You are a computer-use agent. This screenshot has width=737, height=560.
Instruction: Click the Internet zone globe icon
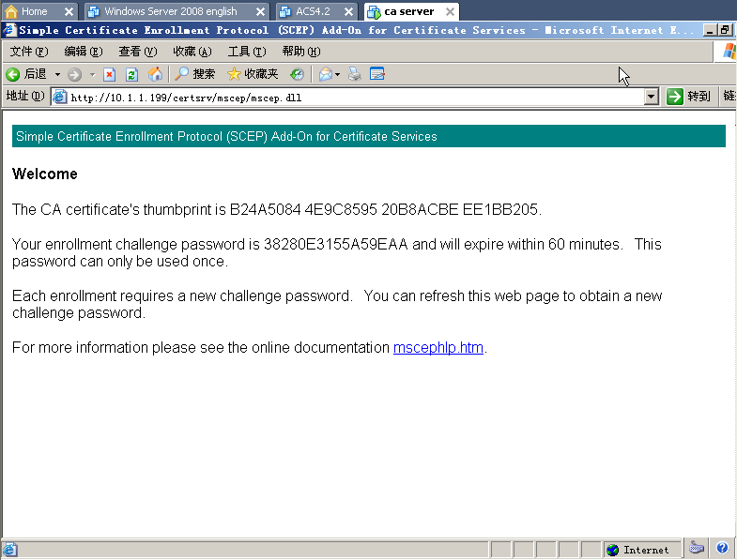pyautogui.click(x=612, y=550)
